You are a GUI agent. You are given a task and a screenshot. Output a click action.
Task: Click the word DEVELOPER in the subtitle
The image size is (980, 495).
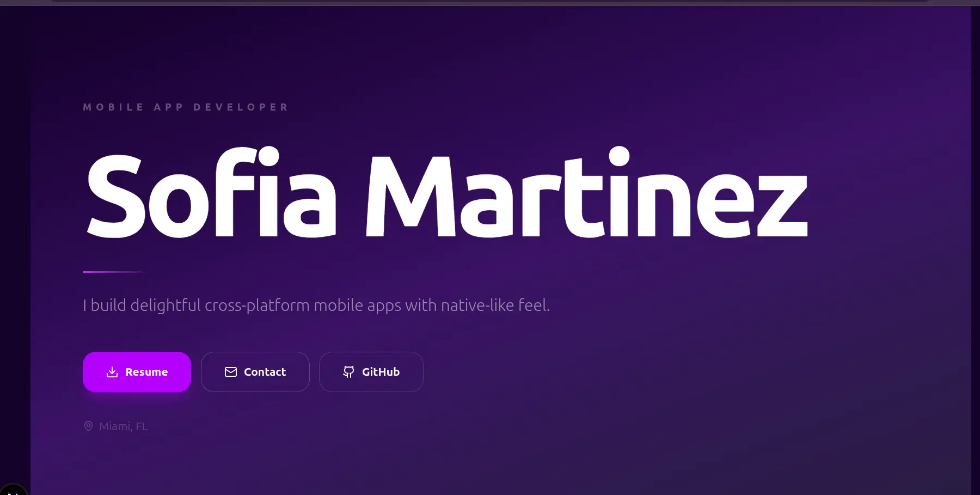click(241, 107)
